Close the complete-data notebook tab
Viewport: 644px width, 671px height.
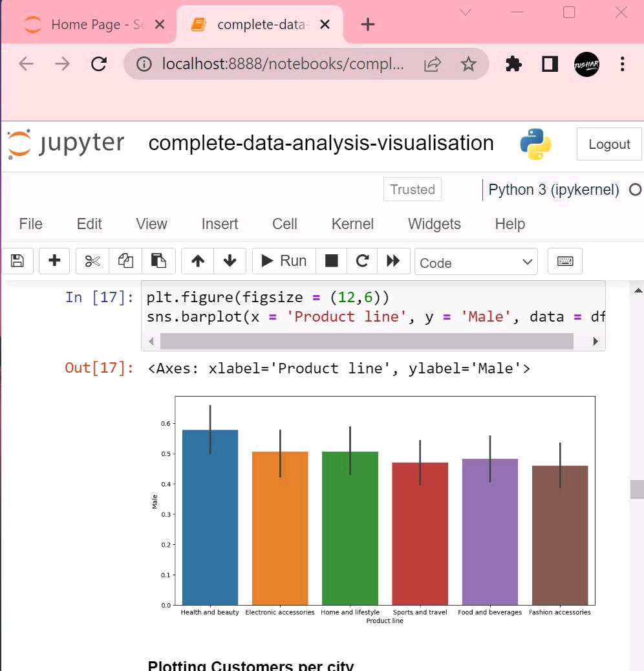325,25
